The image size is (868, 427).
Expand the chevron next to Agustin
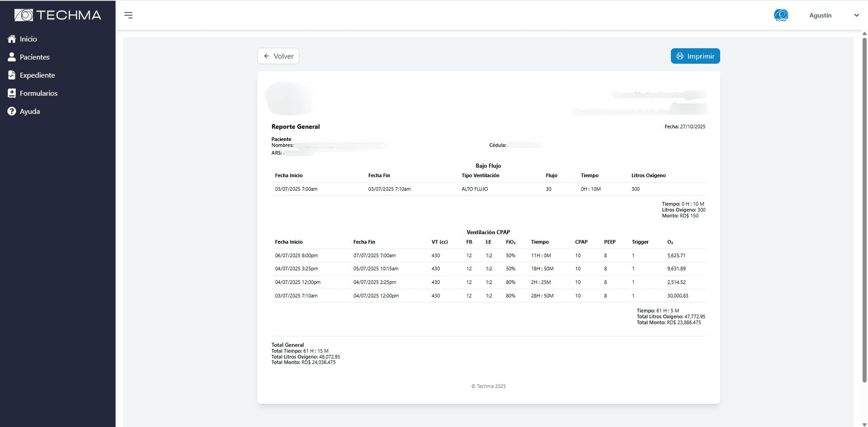tap(856, 15)
